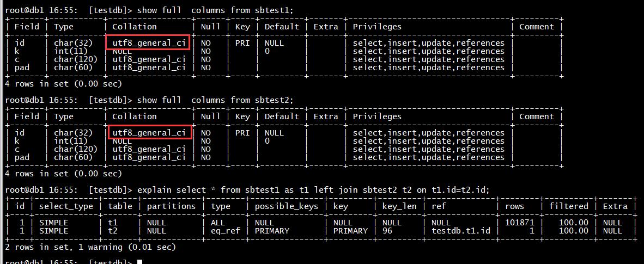Image resolution: width=644 pixels, height=264 pixels.
Task: Click char(120) type in sbtest1 c row
Action: pos(76,59)
